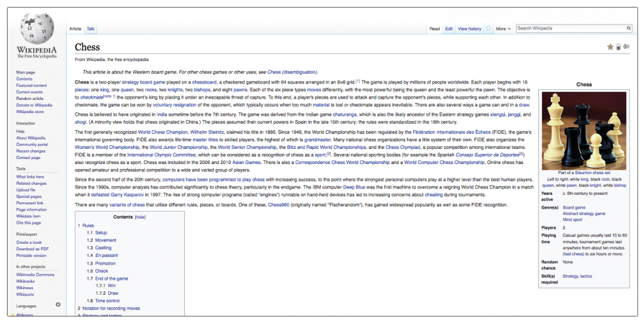644x323 pixels.
Task: Jump to Movement section in Contents
Action: [106, 241]
